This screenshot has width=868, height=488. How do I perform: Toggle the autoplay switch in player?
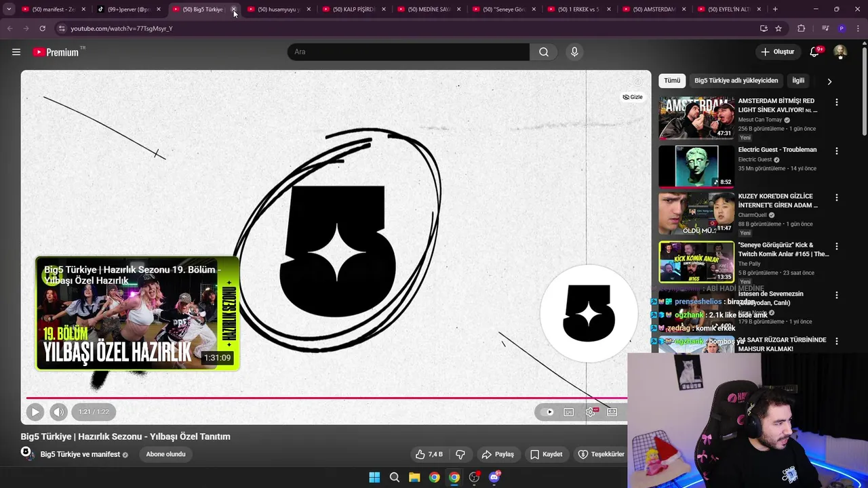548,411
